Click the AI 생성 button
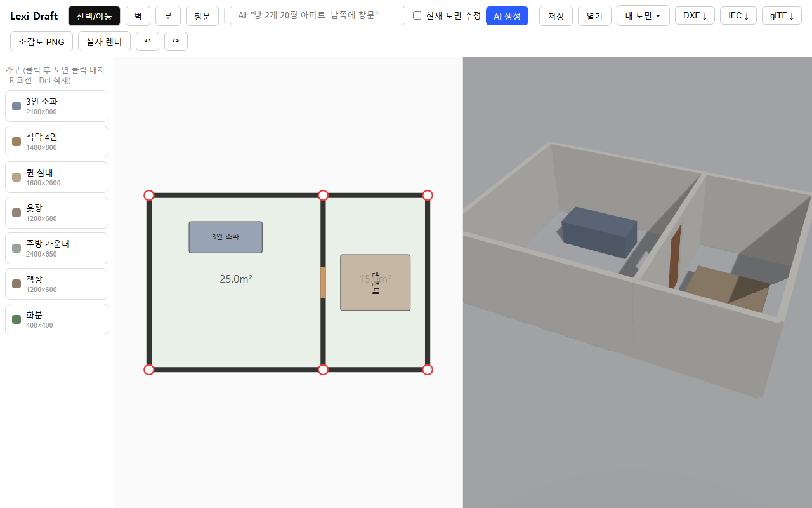This screenshot has height=508, width=812. (x=507, y=16)
